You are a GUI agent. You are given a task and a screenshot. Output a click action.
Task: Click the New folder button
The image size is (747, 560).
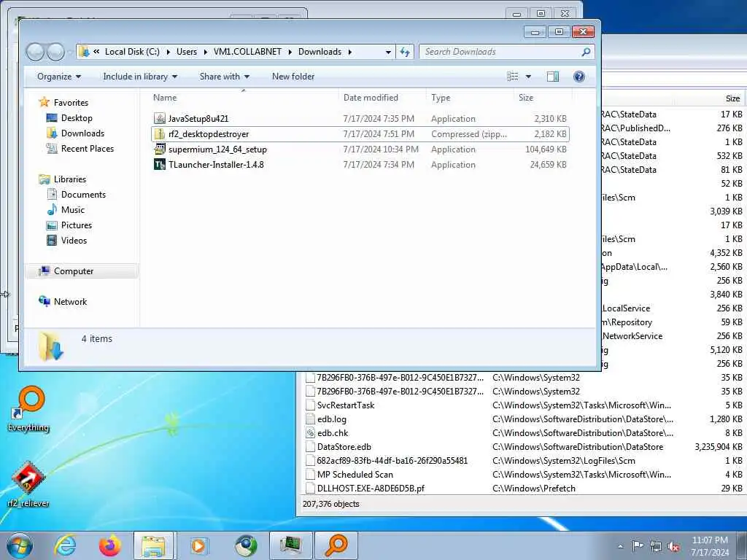coord(293,77)
